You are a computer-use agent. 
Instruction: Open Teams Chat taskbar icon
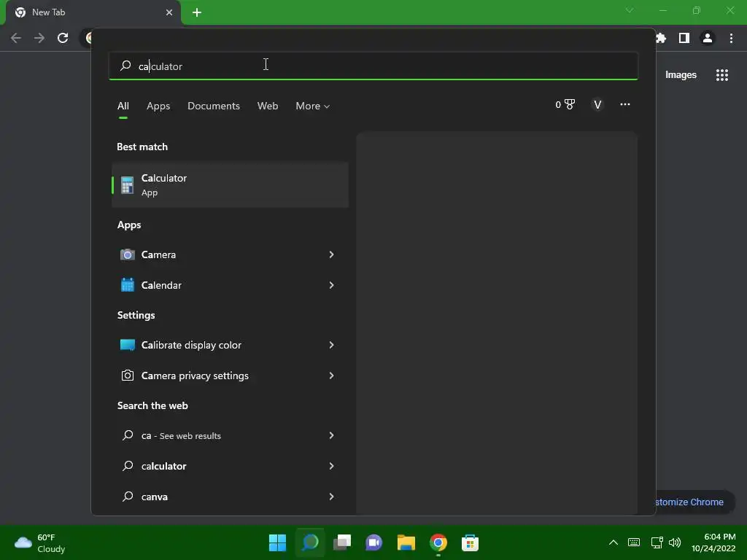374,542
